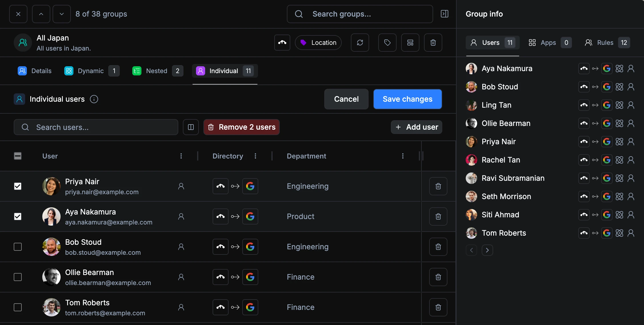Click the layout icon next to the delete icon

point(410,42)
